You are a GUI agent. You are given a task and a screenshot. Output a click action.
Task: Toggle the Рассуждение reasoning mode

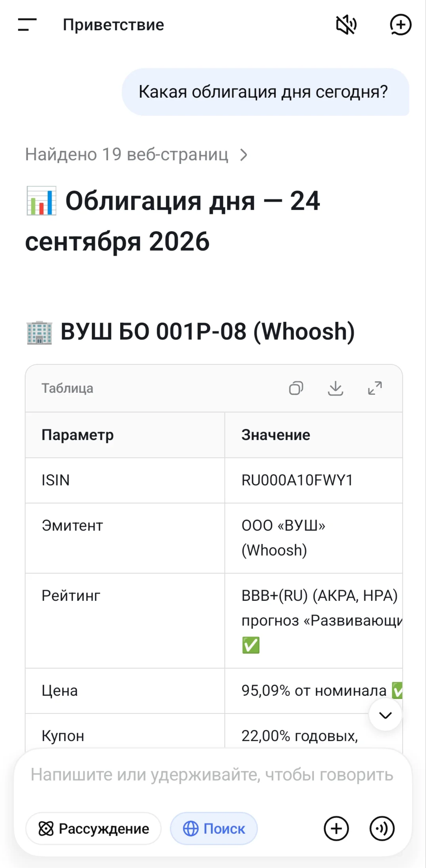(x=93, y=828)
